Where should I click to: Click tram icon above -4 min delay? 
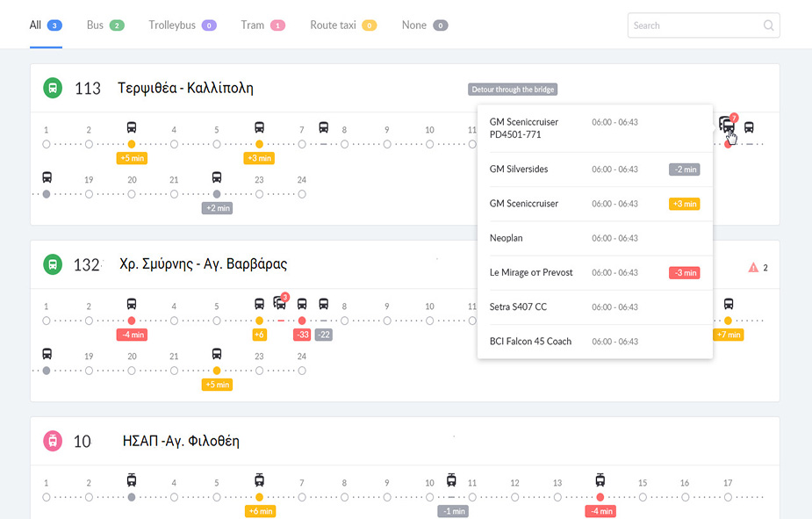point(600,479)
